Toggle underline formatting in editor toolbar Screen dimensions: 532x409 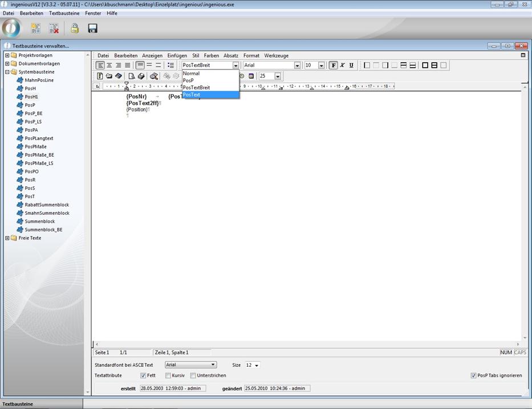pyautogui.click(x=351, y=66)
